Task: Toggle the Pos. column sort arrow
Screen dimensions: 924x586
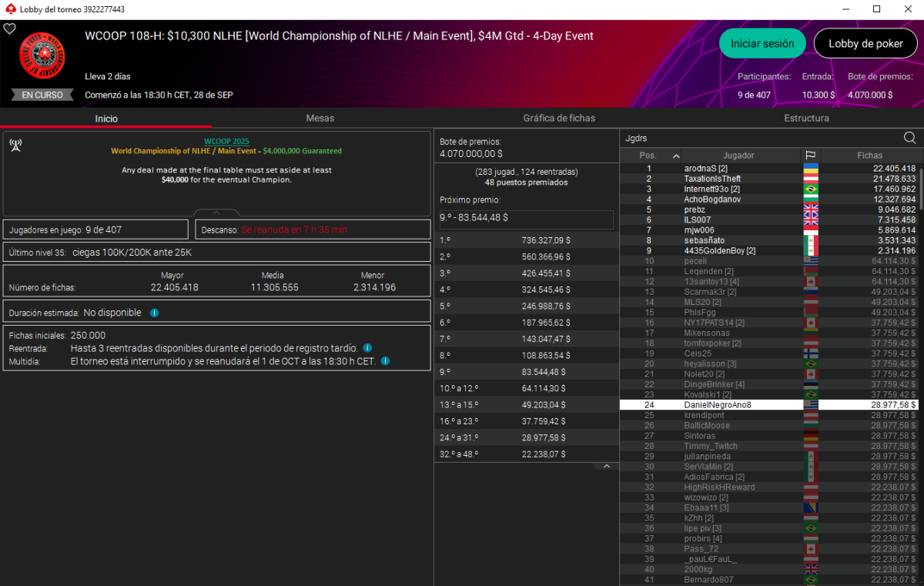Action: click(676, 156)
